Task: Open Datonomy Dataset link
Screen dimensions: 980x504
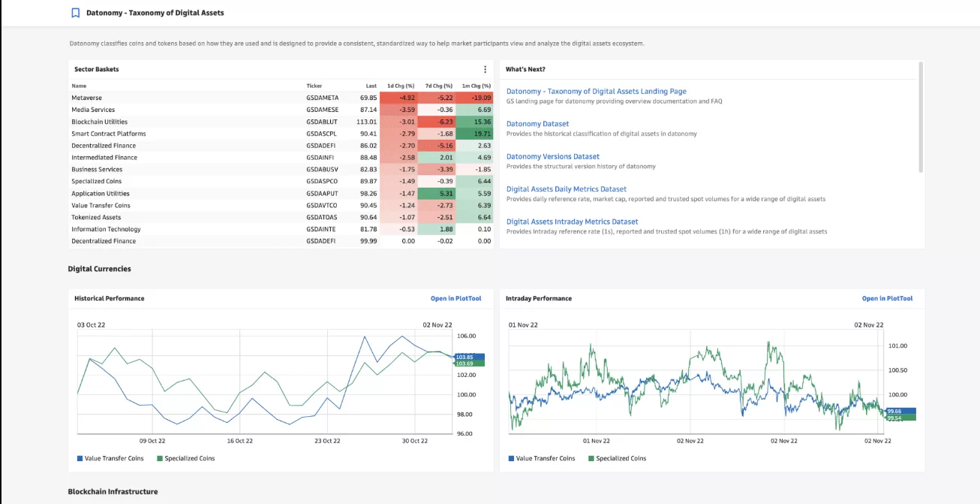Action: (537, 124)
